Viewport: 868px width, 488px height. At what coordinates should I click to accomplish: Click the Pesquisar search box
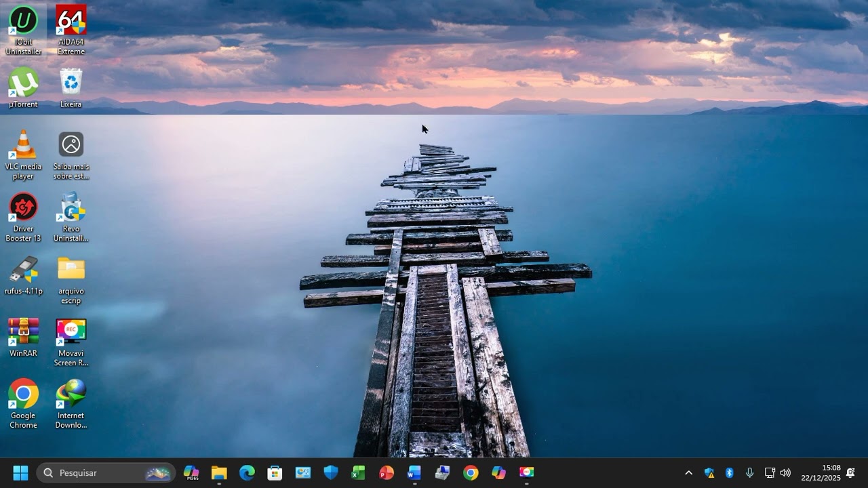(x=106, y=473)
